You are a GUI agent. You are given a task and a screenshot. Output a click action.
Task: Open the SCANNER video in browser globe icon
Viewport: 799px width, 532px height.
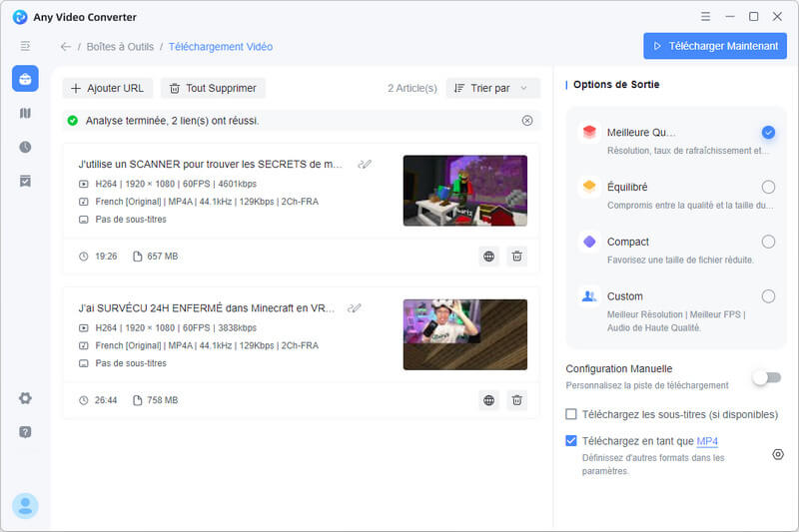pos(488,257)
